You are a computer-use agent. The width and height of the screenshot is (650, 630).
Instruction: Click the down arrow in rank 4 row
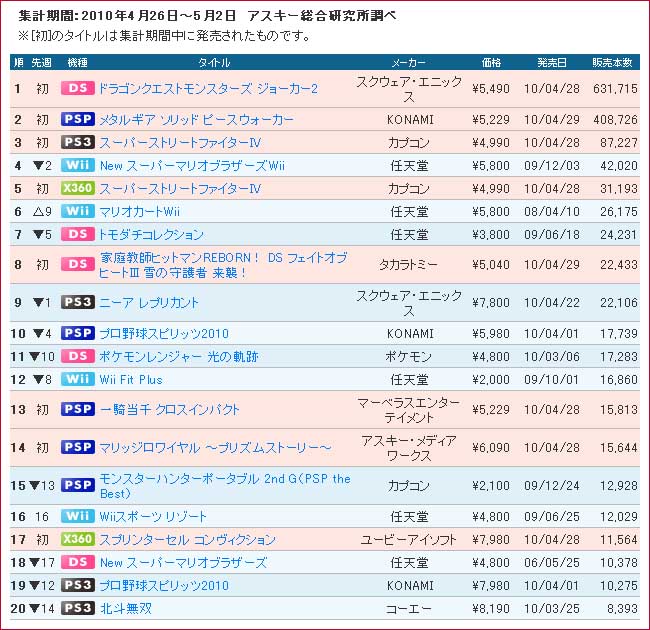pyautogui.click(x=39, y=166)
